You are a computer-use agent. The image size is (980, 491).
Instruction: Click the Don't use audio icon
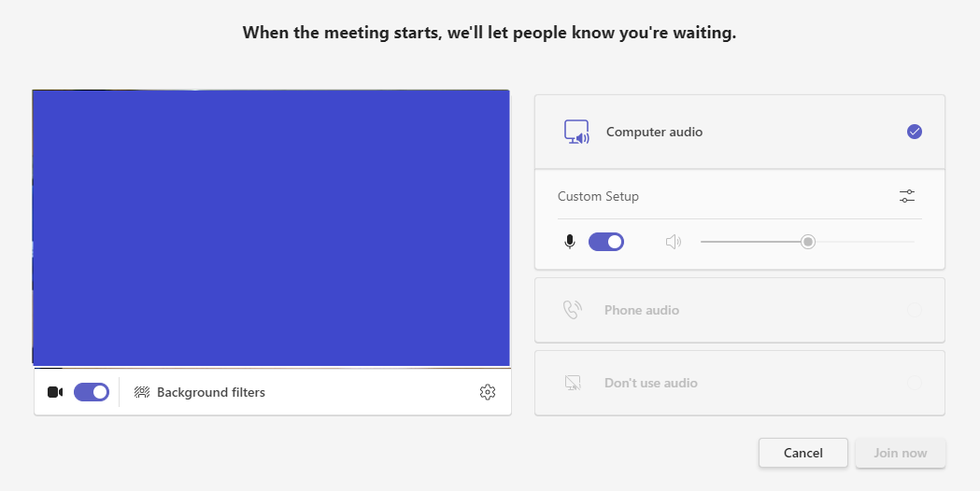pyautogui.click(x=573, y=383)
